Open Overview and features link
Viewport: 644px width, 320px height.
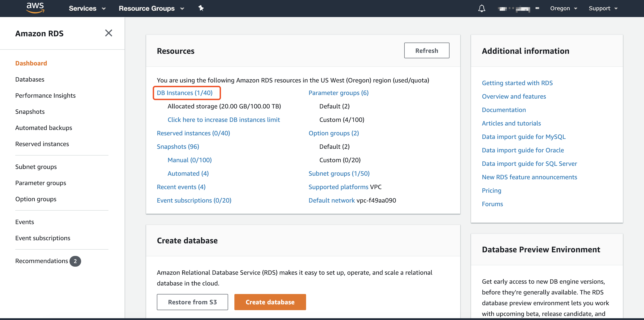(514, 96)
